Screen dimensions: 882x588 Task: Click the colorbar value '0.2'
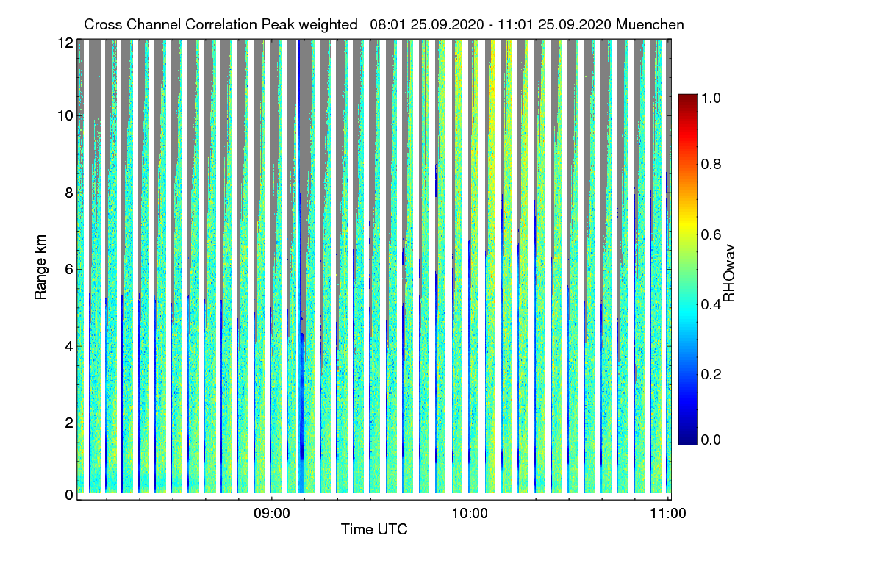click(x=712, y=374)
